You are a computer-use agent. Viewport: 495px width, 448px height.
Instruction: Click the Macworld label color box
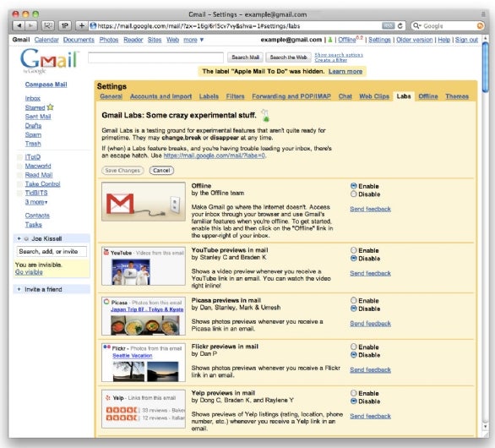tap(19, 167)
